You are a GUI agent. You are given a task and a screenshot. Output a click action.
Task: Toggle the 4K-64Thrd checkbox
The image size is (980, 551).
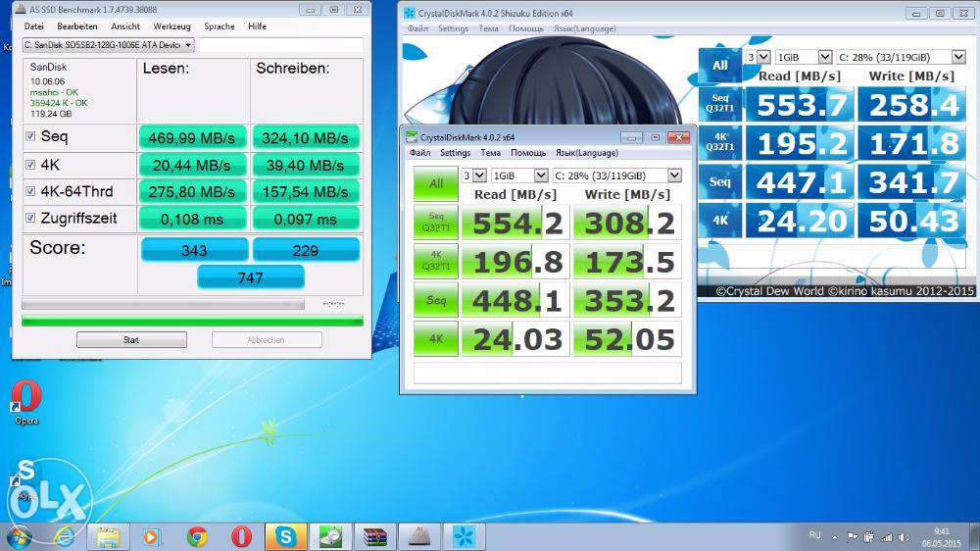(30, 191)
